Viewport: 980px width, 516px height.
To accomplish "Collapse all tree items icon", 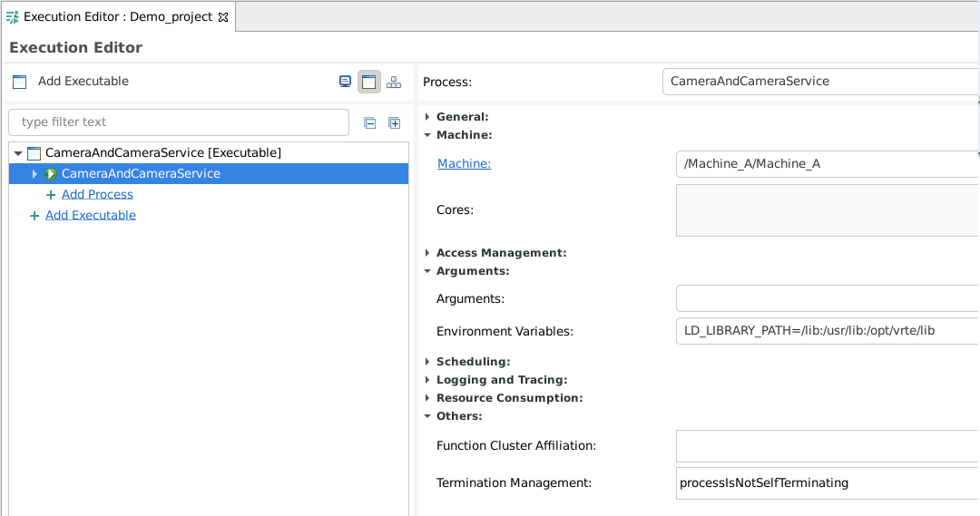I will coord(370,123).
